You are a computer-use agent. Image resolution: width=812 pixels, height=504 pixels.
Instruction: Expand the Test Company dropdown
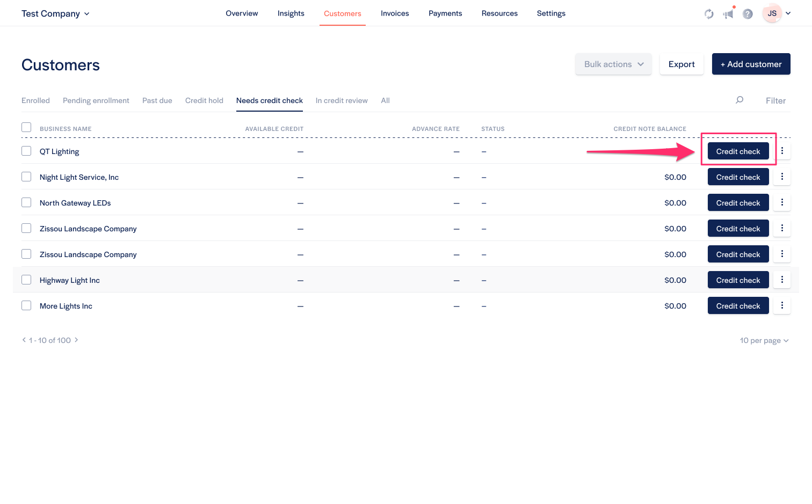point(55,13)
